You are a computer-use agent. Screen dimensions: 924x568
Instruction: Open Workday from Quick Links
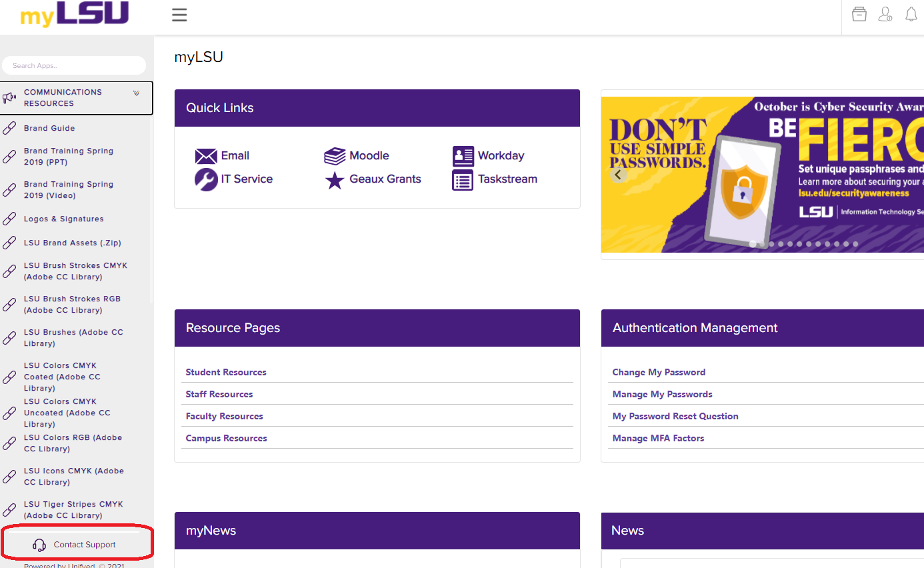click(463, 155)
